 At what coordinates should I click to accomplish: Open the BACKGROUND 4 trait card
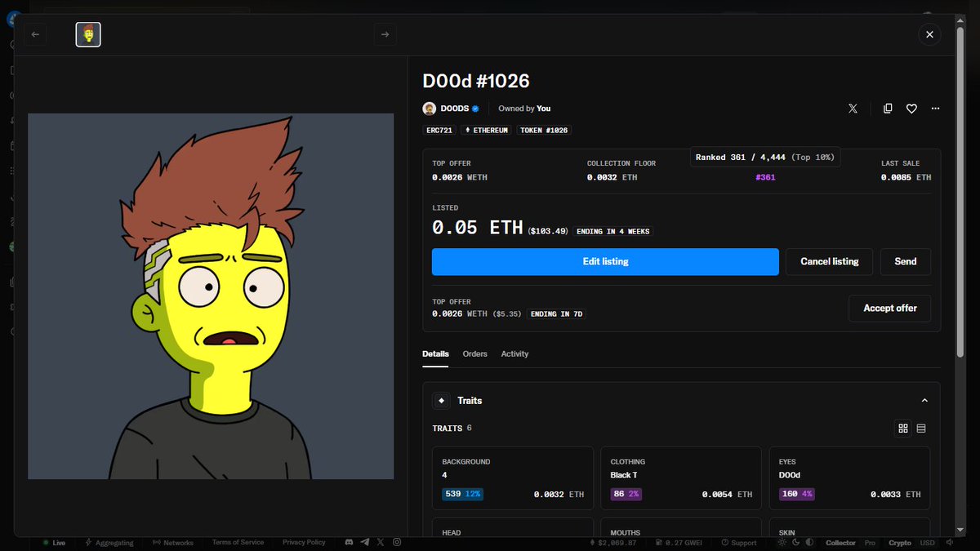tap(513, 478)
